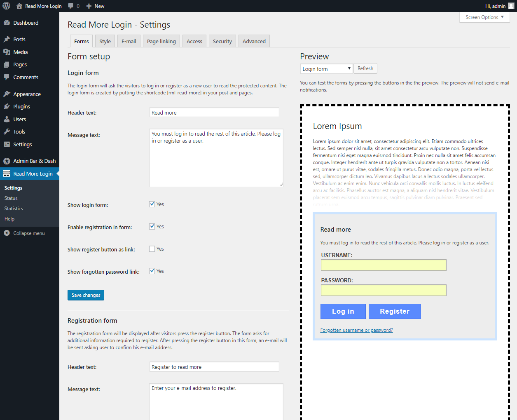This screenshot has height=420, width=517.
Task: Click the Tools wrench icon
Action: 7,132
